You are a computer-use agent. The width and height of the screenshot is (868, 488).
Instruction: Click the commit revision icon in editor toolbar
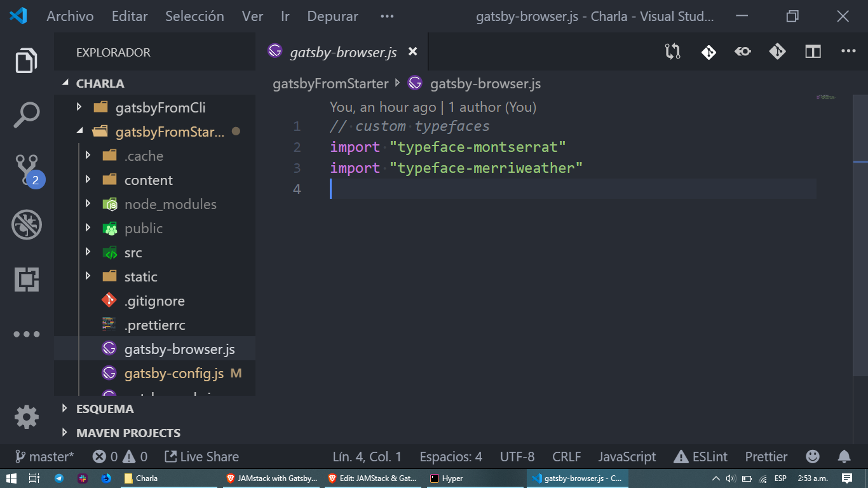point(743,51)
